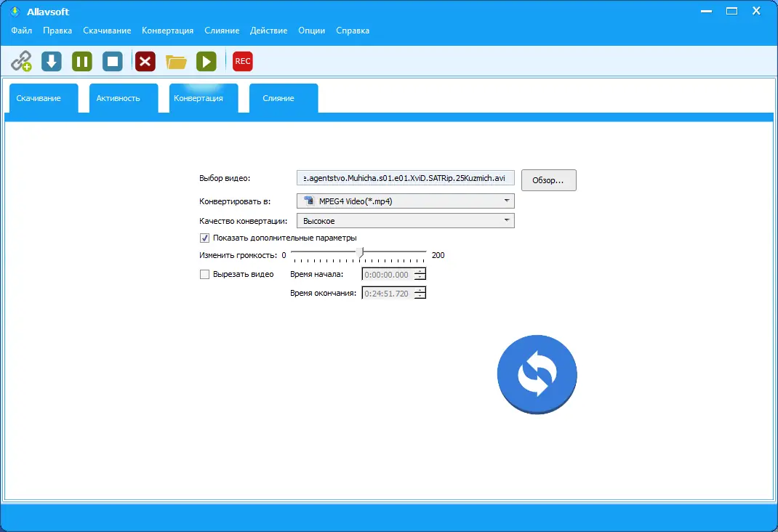The image size is (778, 532).
Task: Click the Обзор... browse button
Action: click(548, 180)
